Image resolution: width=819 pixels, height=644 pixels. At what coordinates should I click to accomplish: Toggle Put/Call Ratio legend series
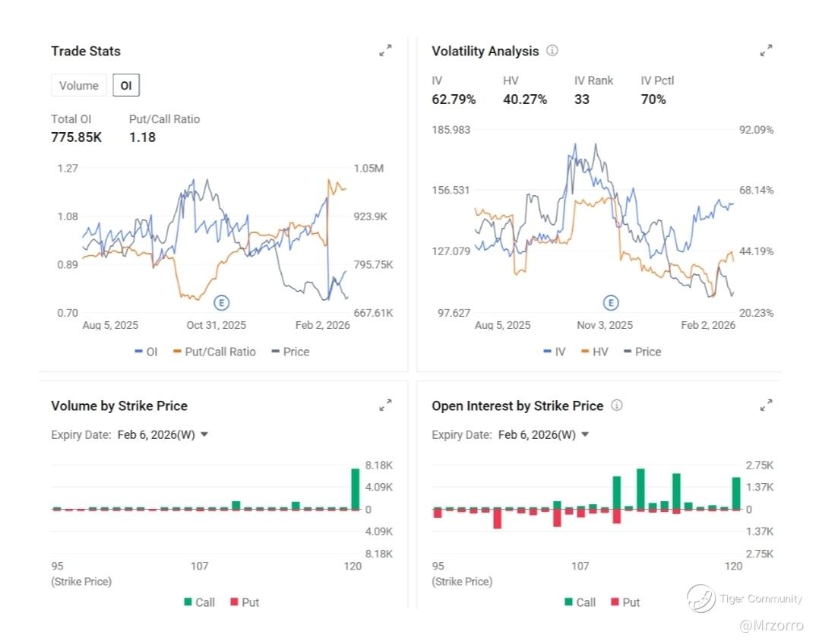[x=215, y=352]
